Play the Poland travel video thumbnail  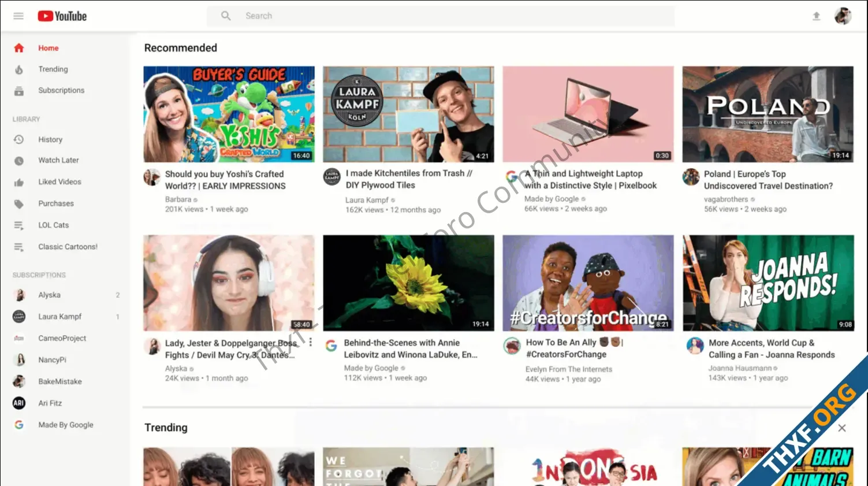coord(768,114)
